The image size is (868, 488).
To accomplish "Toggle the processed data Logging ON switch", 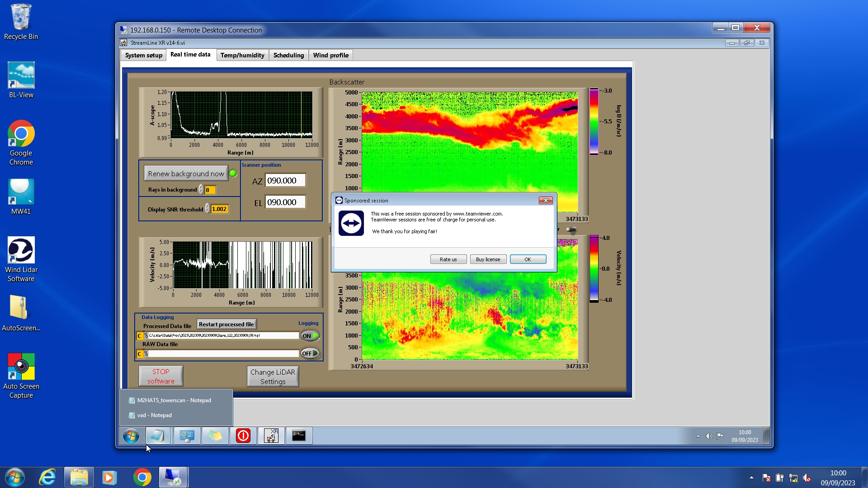I will 310,336.
